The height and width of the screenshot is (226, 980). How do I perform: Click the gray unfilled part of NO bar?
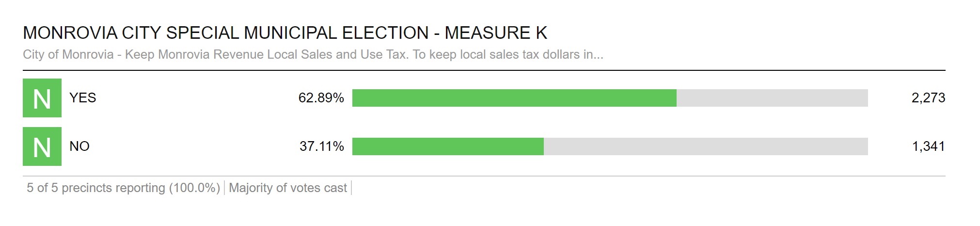(x=705, y=146)
